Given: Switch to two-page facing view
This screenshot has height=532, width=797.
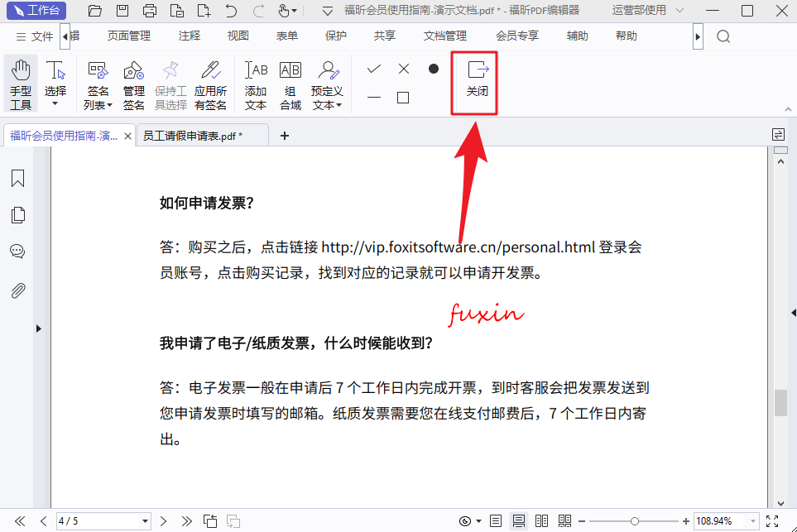Looking at the screenshot, I should click(x=542, y=521).
